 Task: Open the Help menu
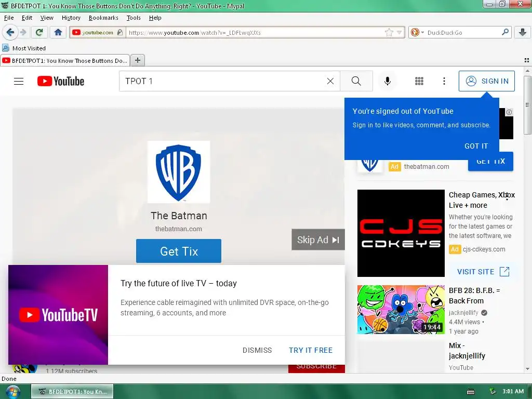coord(155,18)
